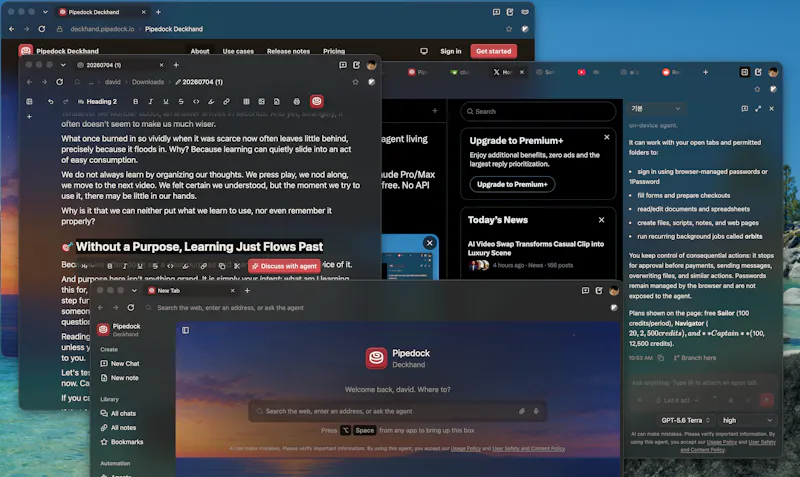Open GPT-5.6 Terra model selector
This screenshot has height=477, width=800.
tap(685, 420)
